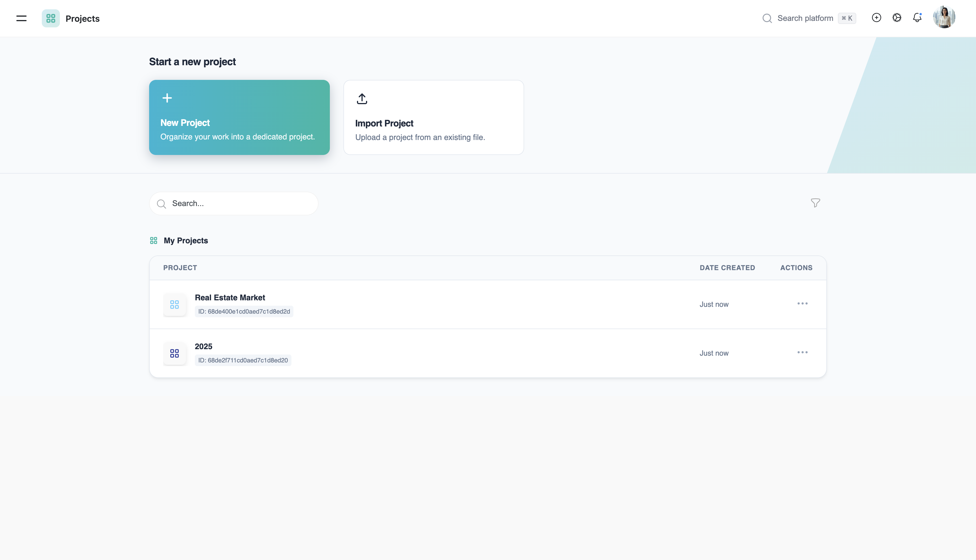The width and height of the screenshot is (976, 560).
Task: Click the Projects grid logo icon
Action: click(x=51, y=18)
